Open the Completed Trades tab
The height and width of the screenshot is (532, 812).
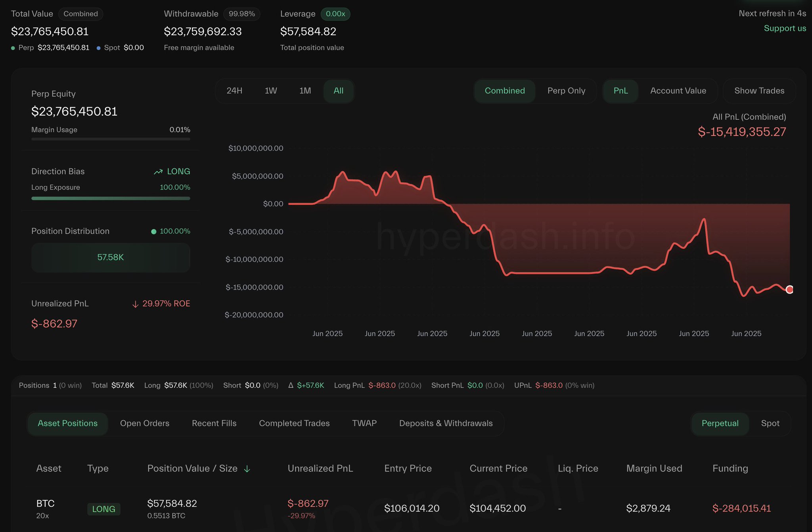pyautogui.click(x=294, y=423)
